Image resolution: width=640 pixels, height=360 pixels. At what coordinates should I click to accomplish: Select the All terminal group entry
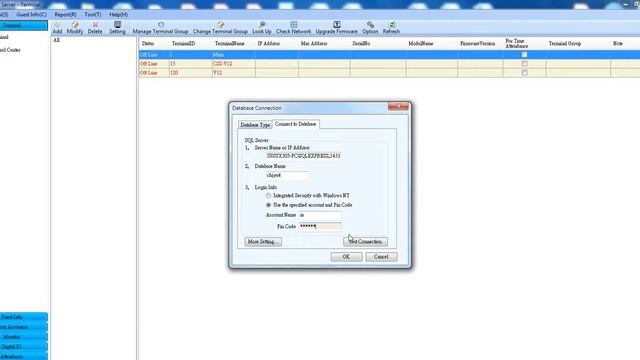(x=57, y=40)
